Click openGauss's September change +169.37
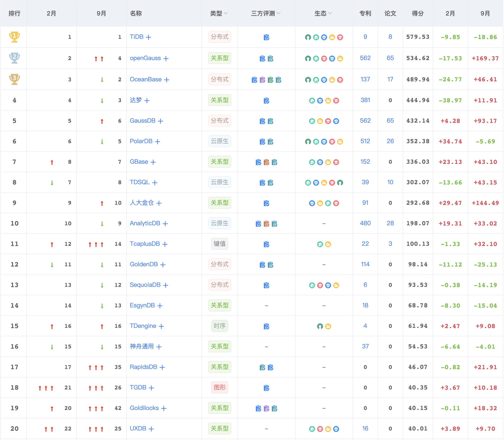The height and width of the screenshot is (440, 504). click(x=485, y=58)
